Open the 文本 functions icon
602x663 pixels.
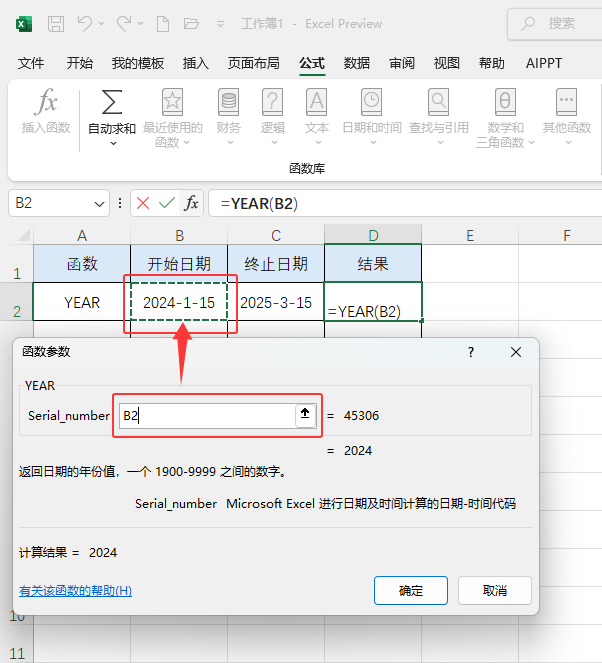[317, 102]
